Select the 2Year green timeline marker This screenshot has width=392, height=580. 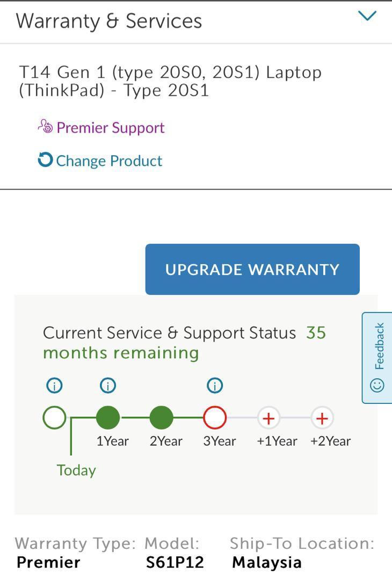click(x=161, y=417)
